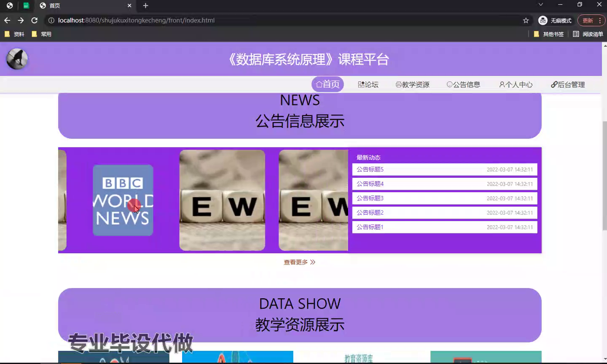Bookmark this page with the star icon
Screen dimensions: 607x364
point(526,20)
